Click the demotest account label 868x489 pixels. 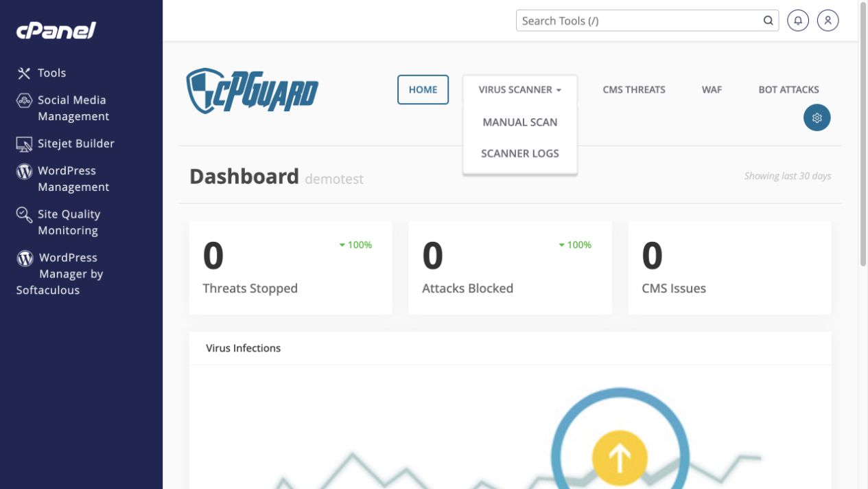tap(334, 179)
